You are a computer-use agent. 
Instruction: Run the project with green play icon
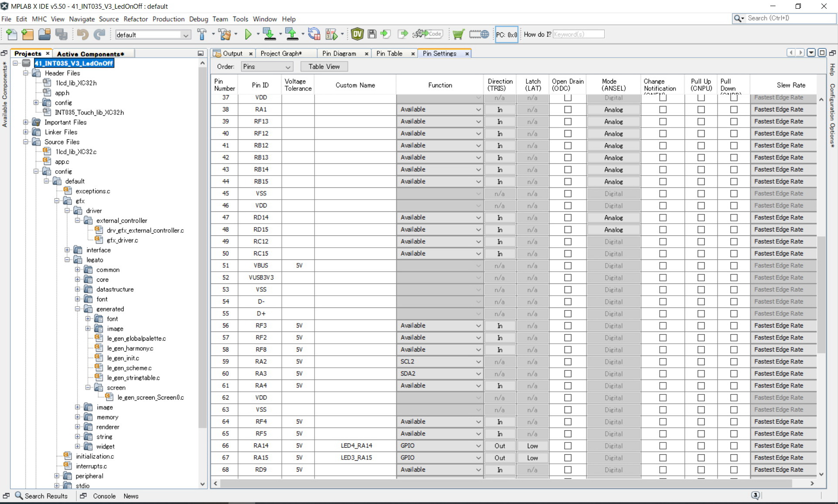(x=248, y=35)
